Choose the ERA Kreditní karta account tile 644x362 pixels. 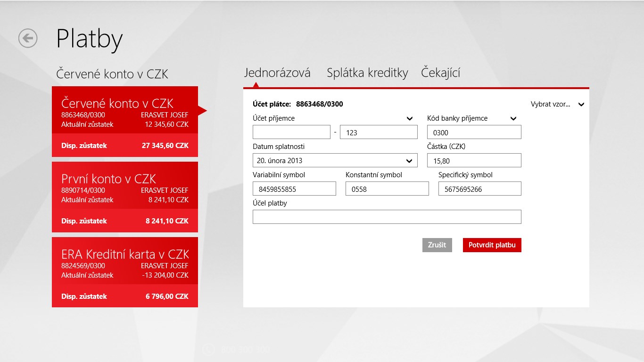pyautogui.click(x=125, y=272)
